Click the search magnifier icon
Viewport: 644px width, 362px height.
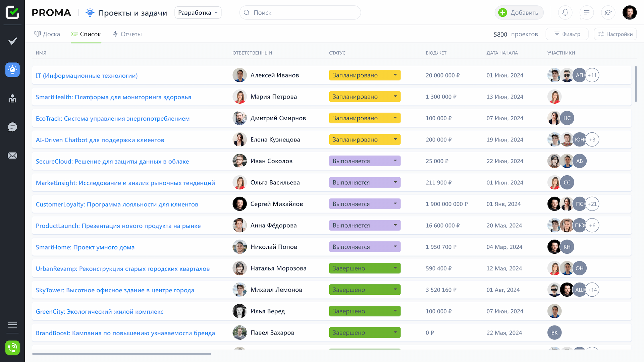(x=247, y=12)
